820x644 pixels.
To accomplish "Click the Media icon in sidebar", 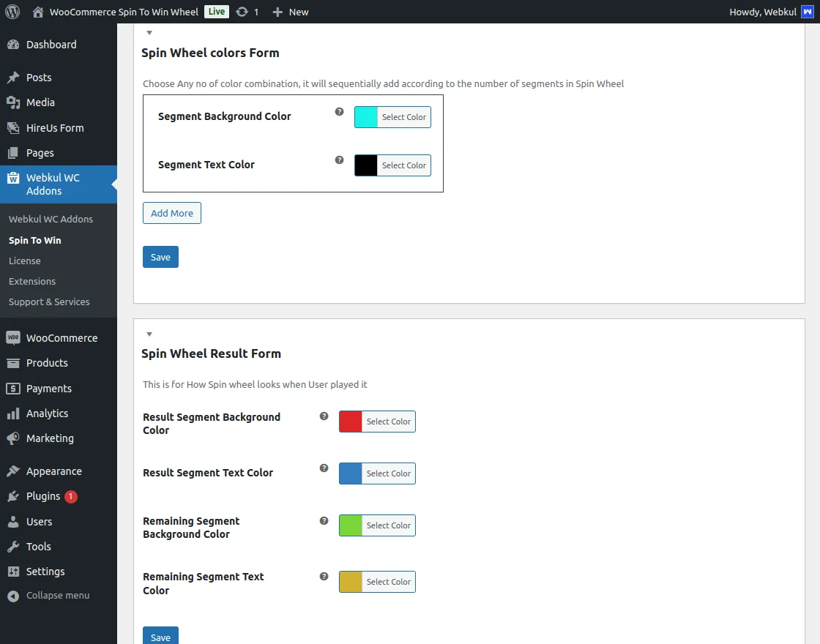I will [13, 102].
